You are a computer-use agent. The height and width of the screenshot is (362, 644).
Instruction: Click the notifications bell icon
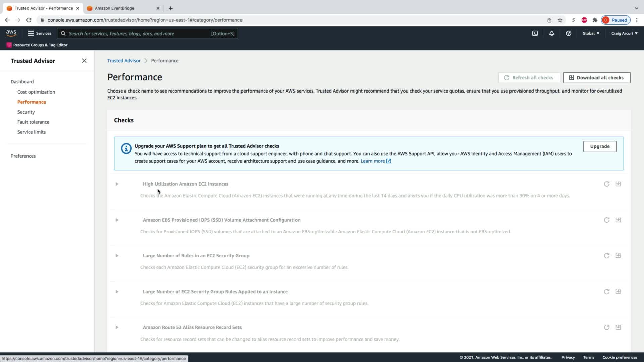point(551,33)
